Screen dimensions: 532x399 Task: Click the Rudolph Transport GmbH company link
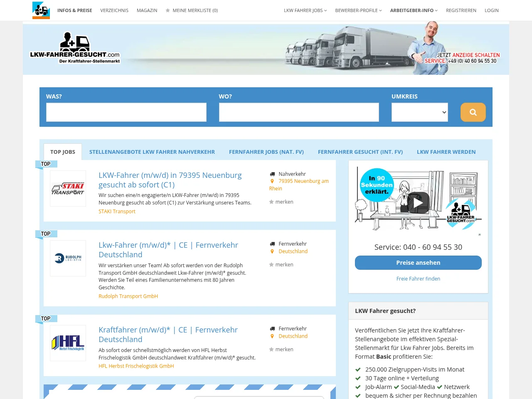[x=128, y=296]
